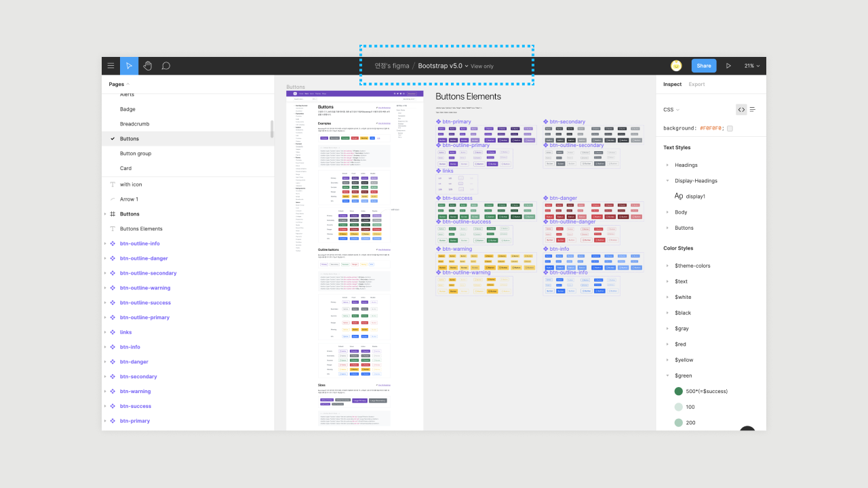
Task: Click the vector icon beside Arrow 1 layer
Action: point(113,199)
